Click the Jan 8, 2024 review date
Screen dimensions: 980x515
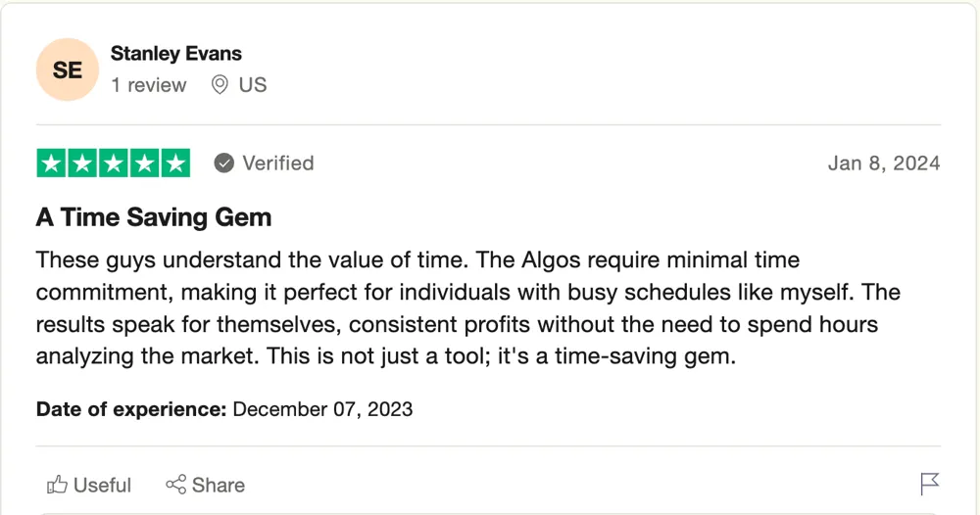click(x=884, y=164)
